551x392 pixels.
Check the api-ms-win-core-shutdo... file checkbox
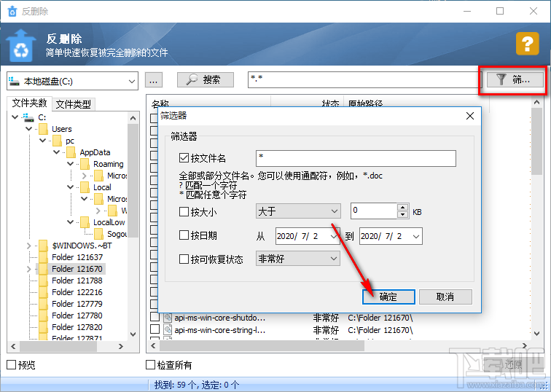tap(155, 317)
